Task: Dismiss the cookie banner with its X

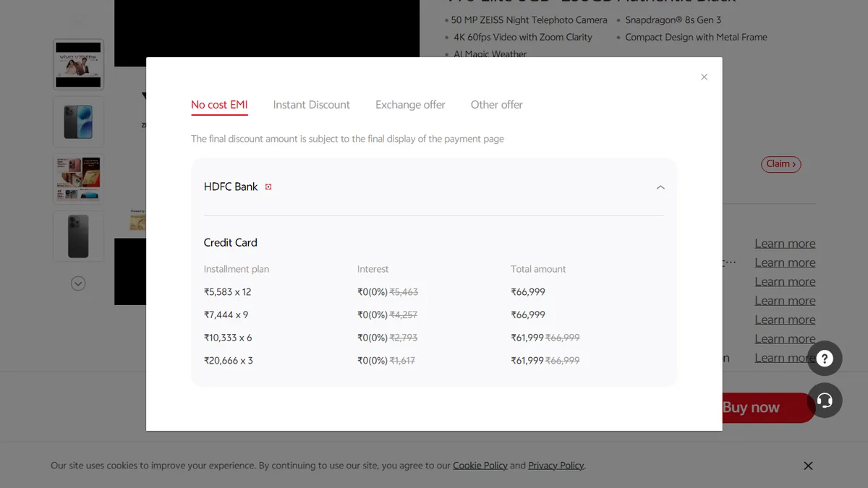Action: coord(808,466)
